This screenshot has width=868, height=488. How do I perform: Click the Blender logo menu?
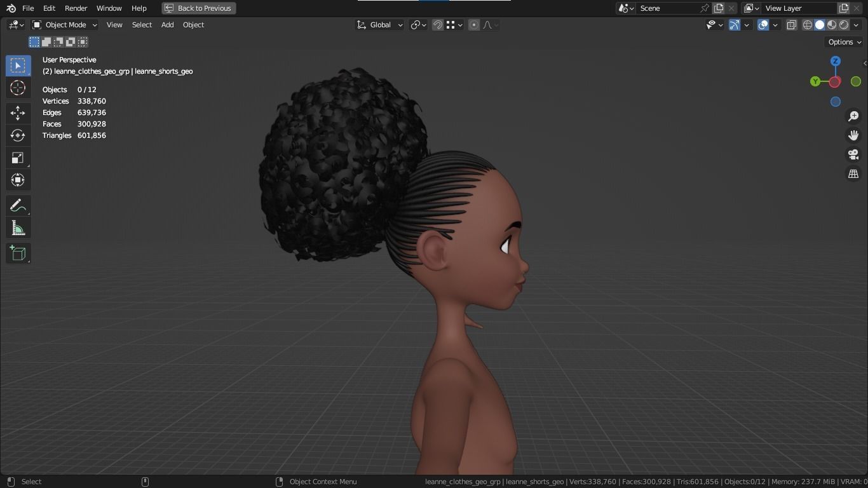coord(11,8)
